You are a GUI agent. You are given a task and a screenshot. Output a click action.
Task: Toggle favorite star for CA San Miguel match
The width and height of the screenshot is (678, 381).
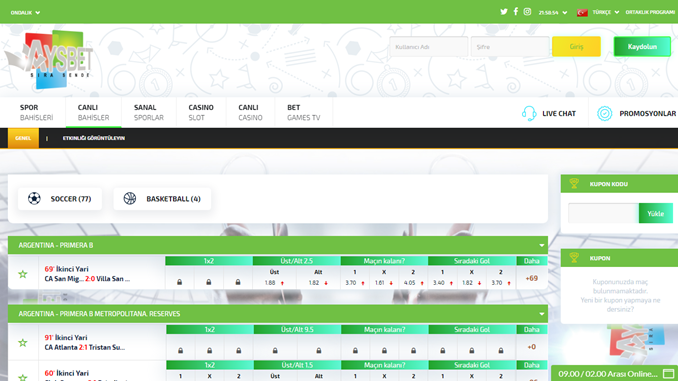pyautogui.click(x=23, y=274)
